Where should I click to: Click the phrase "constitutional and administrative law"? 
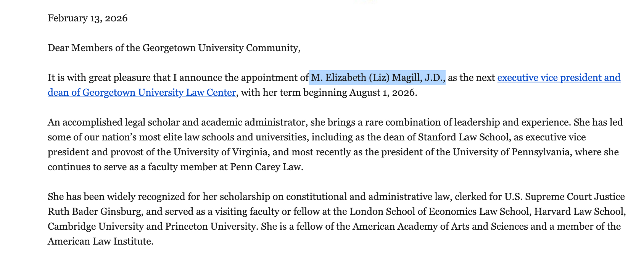pos(368,197)
